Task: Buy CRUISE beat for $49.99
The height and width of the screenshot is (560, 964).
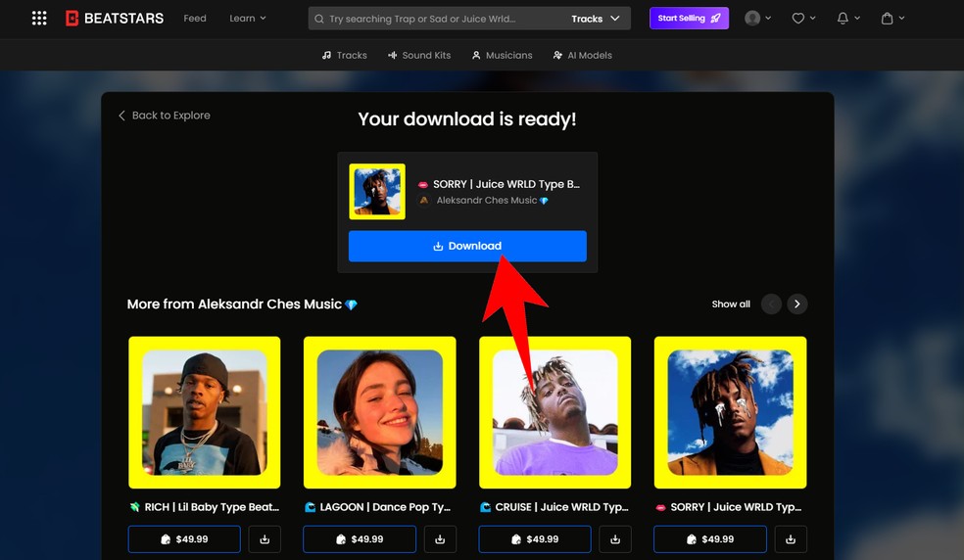Action: click(x=534, y=539)
